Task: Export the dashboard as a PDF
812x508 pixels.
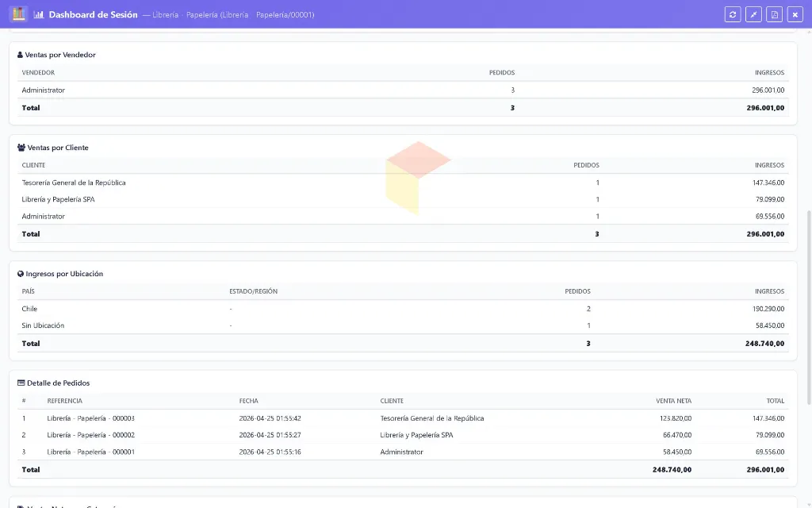Action: click(x=774, y=14)
